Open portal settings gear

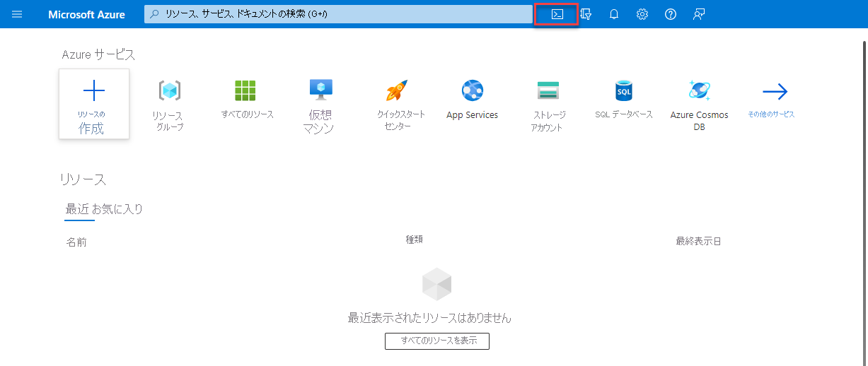642,14
